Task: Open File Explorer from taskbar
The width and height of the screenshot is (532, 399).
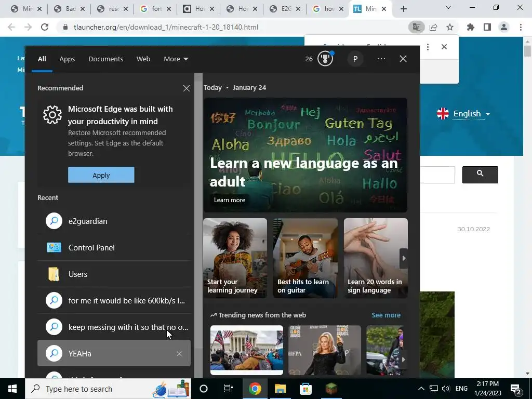Action: 280,389
